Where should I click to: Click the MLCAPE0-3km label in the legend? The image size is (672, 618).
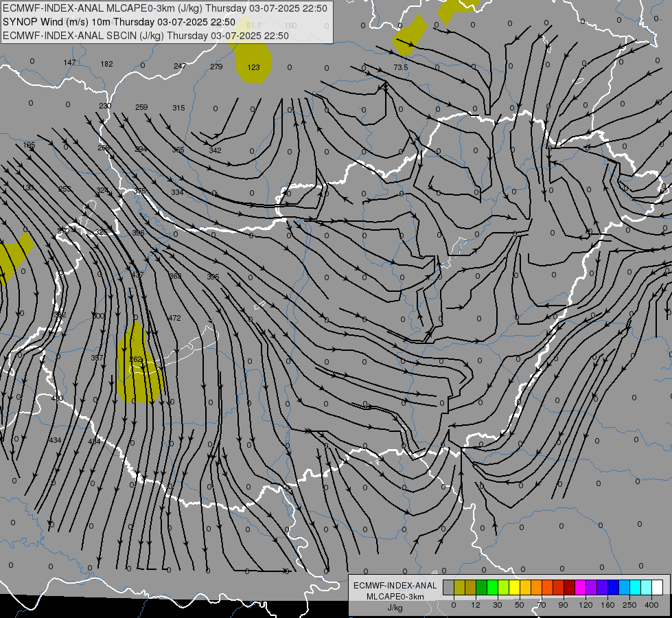395,597
